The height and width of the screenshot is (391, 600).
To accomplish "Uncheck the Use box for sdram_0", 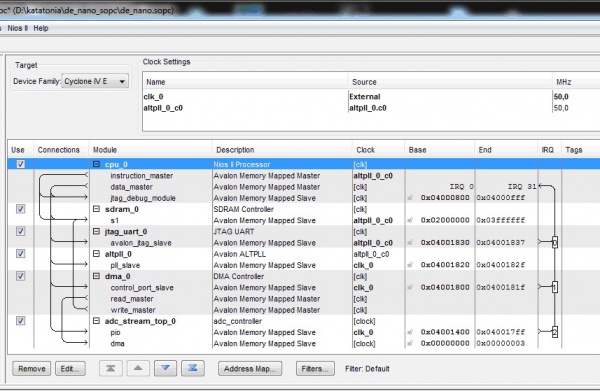I will coord(21,209).
